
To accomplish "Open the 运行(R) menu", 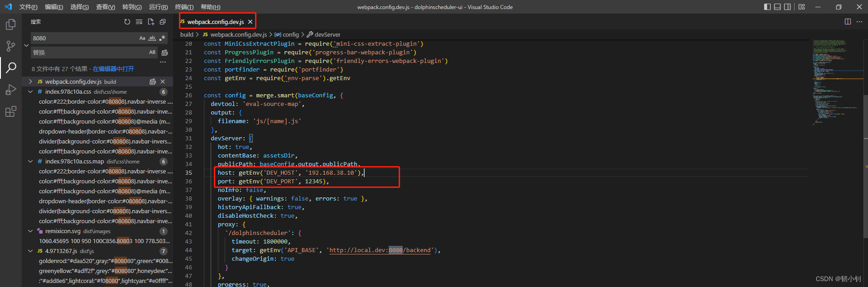I will pyautogui.click(x=158, y=7).
